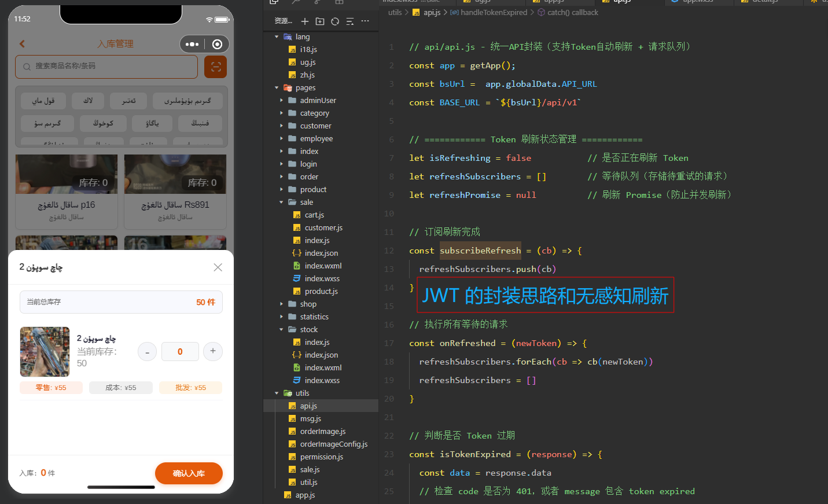Click the 搜索商品名称/条码 search field

[106, 67]
